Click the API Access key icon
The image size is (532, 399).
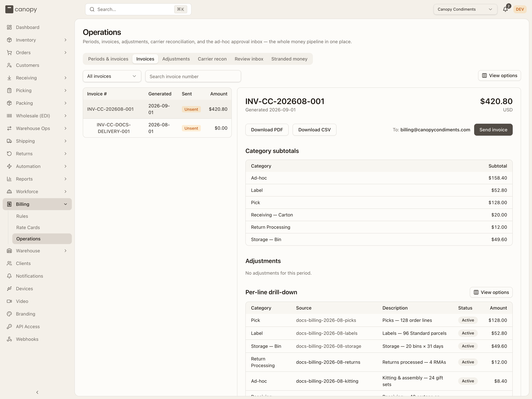[x=9, y=327]
